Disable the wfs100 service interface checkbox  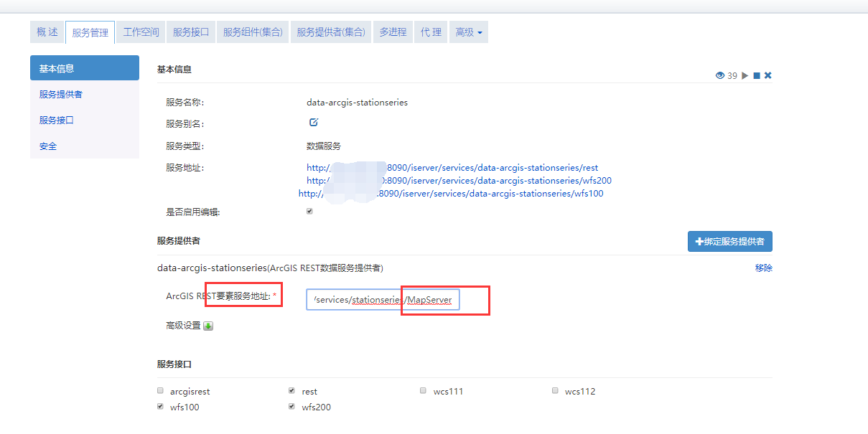[159, 406]
